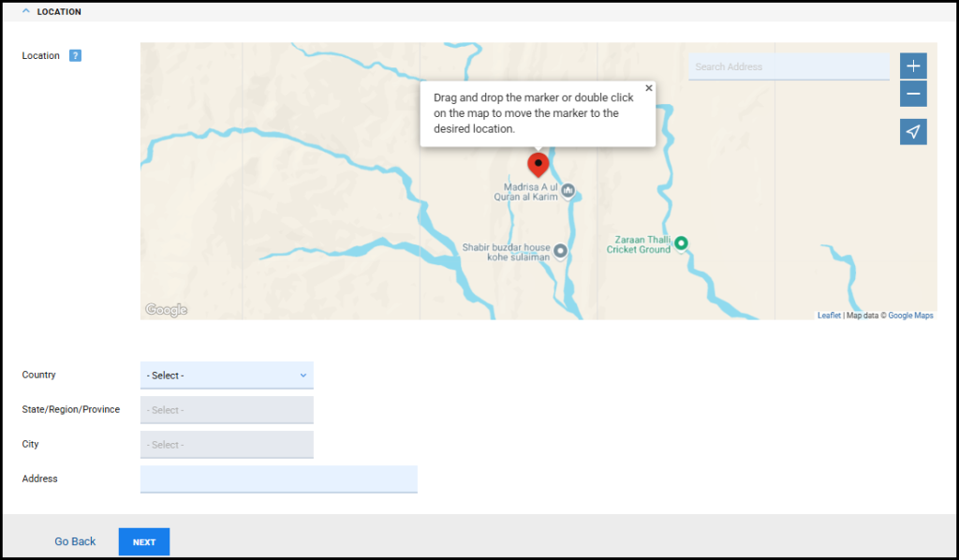Click the Go Back link
959x560 pixels.
click(75, 541)
